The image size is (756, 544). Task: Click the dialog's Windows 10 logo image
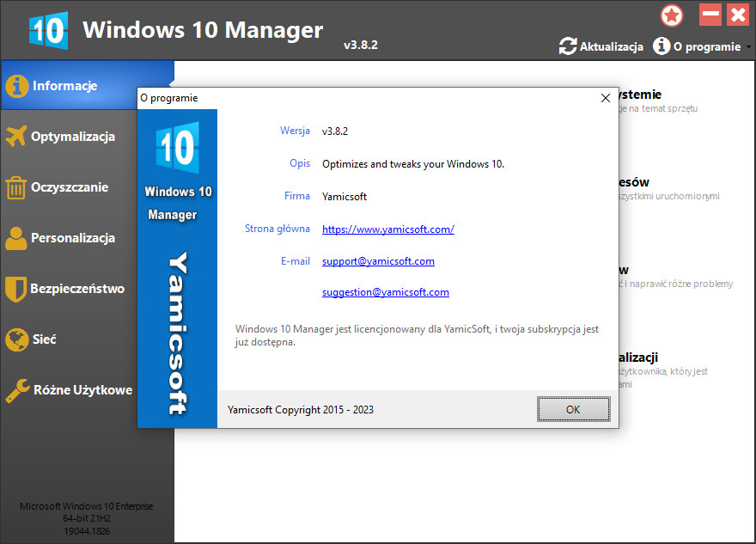pos(178,147)
